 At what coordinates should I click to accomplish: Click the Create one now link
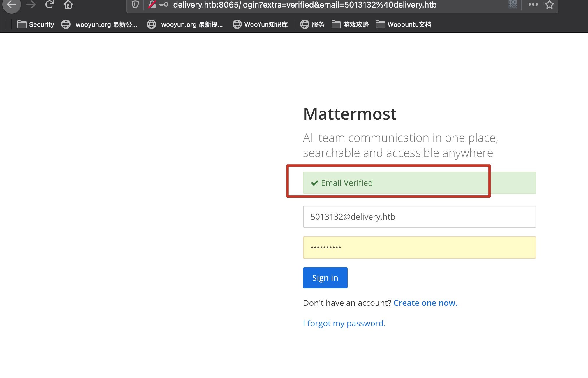pos(425,303)
